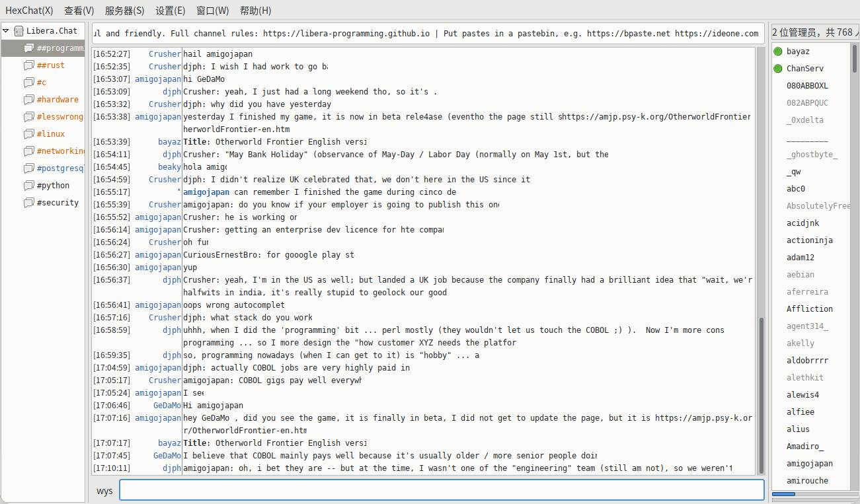Screen dimensions: 860x504
Task: Select user agent314_ in the user list
Action: [807, 326]
